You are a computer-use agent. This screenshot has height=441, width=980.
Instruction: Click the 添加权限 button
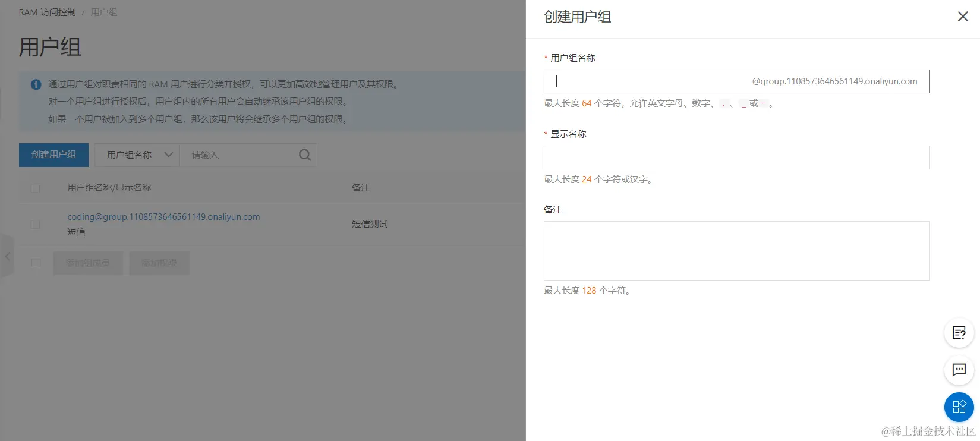point(159,263)
